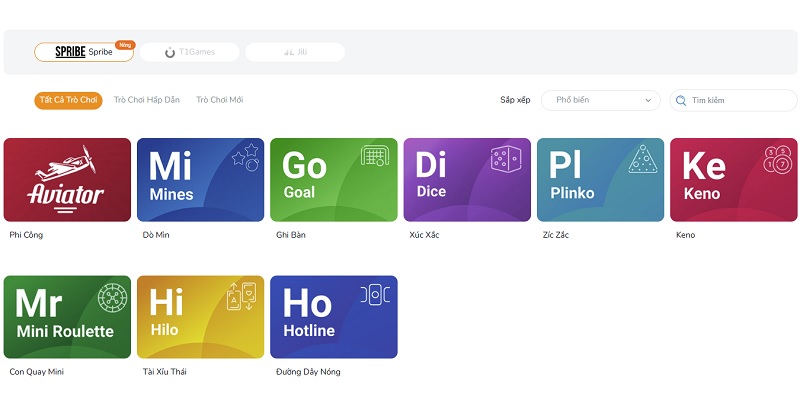Viewport: 800px width, 400px height.
Task: Select the Spribe provider button
Action: pos(84,52)
